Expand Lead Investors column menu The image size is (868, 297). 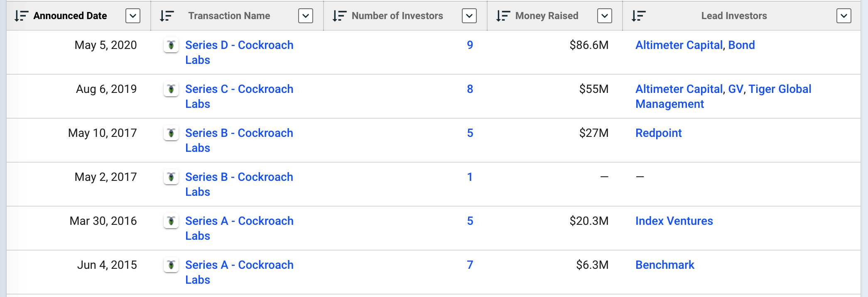(x=844, y=16)
